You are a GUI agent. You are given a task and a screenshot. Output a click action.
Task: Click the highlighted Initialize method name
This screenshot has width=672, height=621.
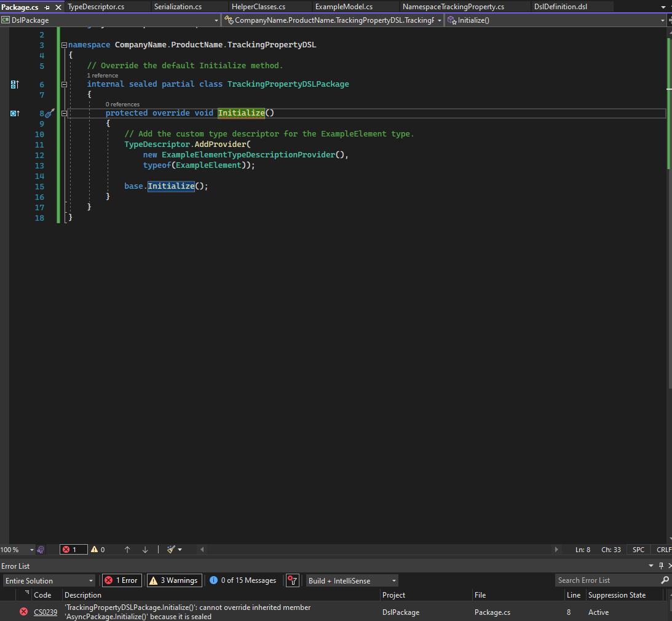[x=241, y=113]
